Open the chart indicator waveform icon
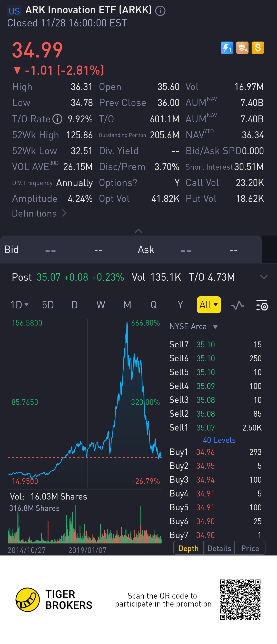This screenshot has width=277, height=644. 238,305
